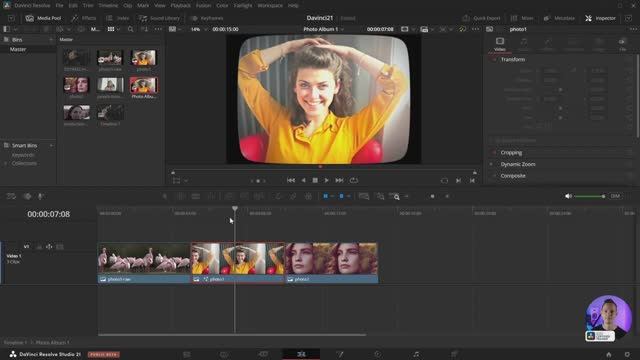Open the File menu

pos(60,6)
